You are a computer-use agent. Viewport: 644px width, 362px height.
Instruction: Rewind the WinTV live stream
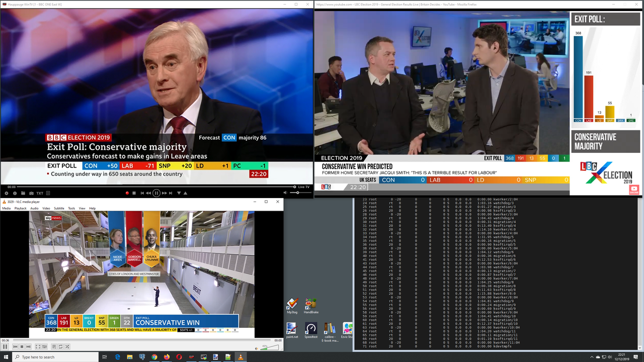148,193
